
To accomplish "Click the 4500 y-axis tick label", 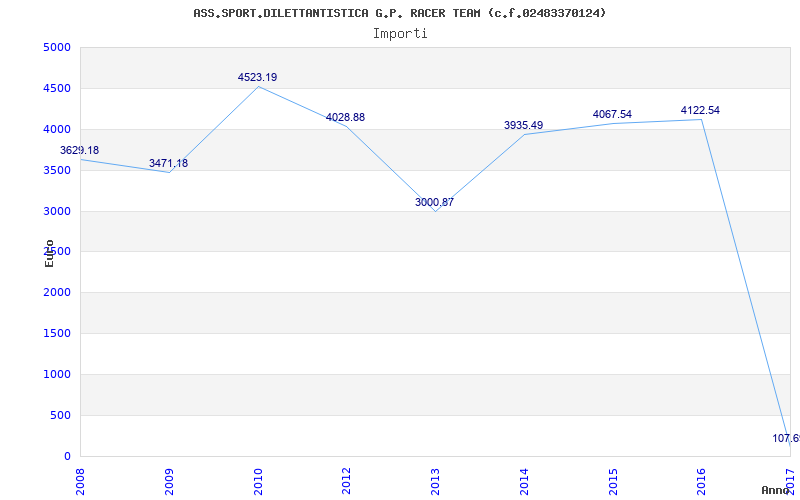I will (x=57, y=89).
